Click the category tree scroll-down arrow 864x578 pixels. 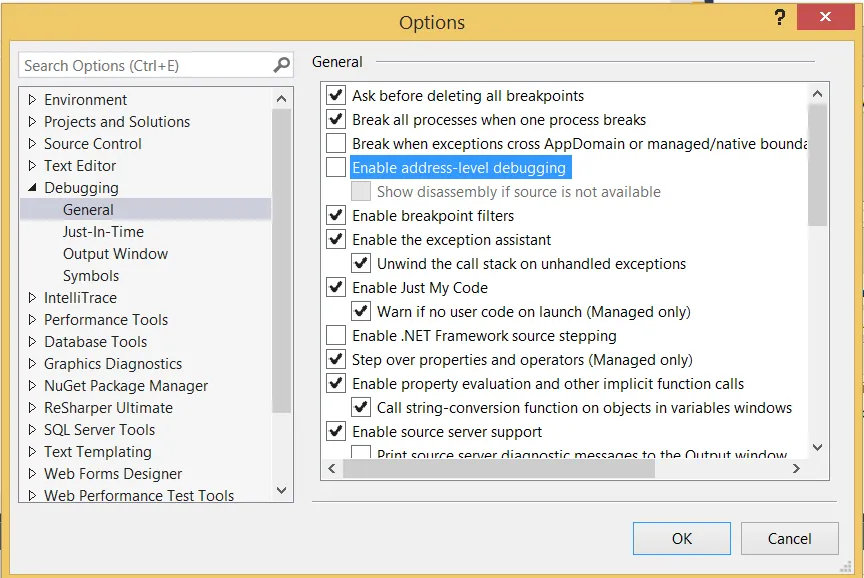(281, 490)
